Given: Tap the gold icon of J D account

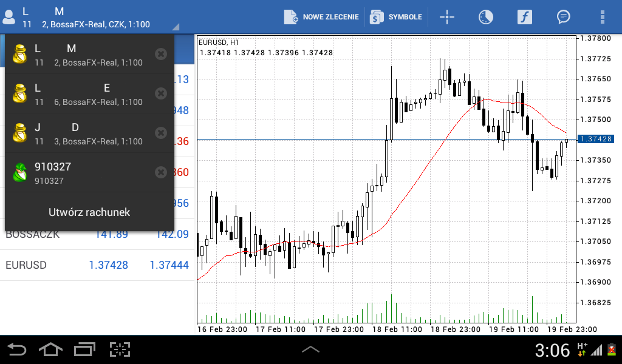Looking at the screenshot, I should point(20,133).
